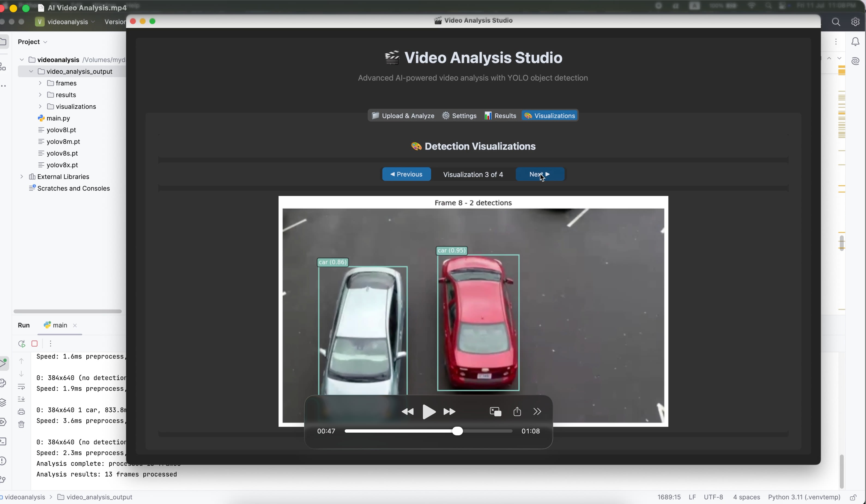The width and height of the screenshot is (866, 504).
Task: Stop the running main process
Action: [34, 344]
